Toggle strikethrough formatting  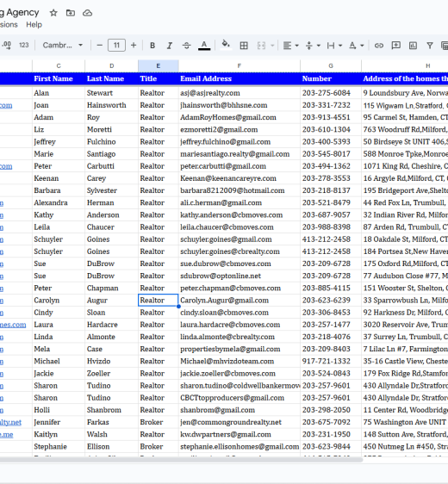coord(186,46)
